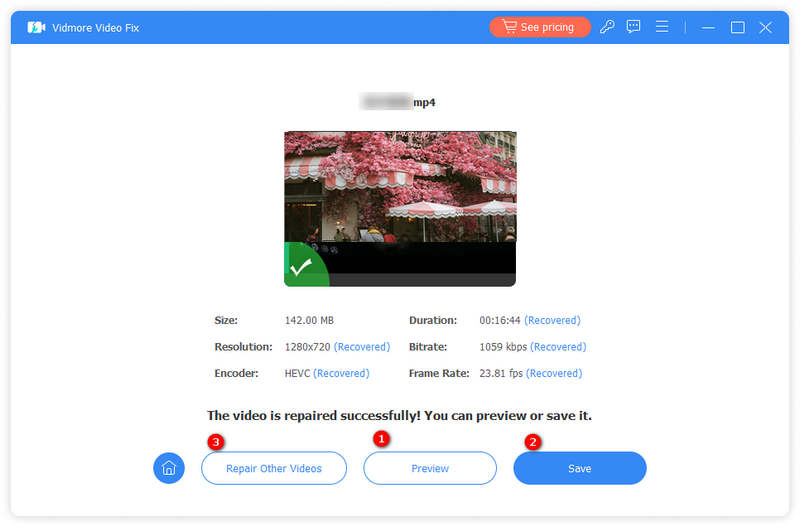The height and width of the screenshot is (527, 800).
Task: Minimize the Vidmore Video Fix window
Action: click(x=709, y=27)
